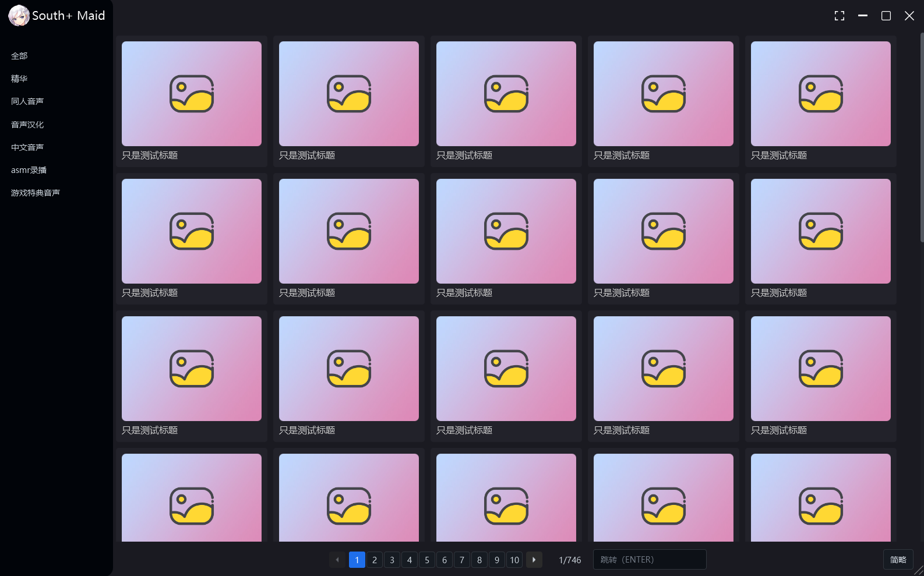Open the 游戏特典音声 category

[36, 193]
